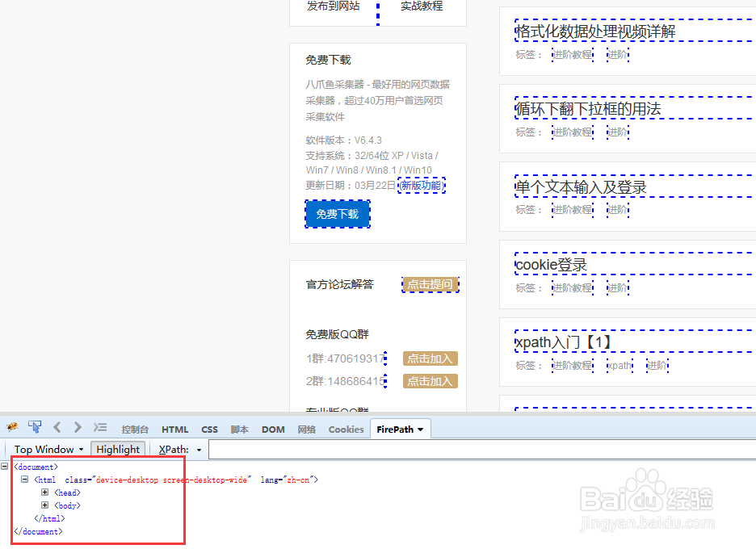Click 进阶教程 tag under 循环下翻下拉框的用法
The height and width of the screenshot is (549, 756).
tap(573, 132)
